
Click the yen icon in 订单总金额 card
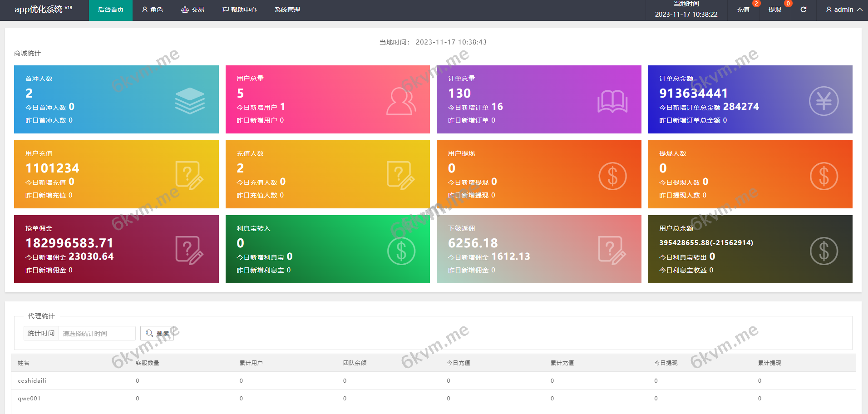[824, 101]
